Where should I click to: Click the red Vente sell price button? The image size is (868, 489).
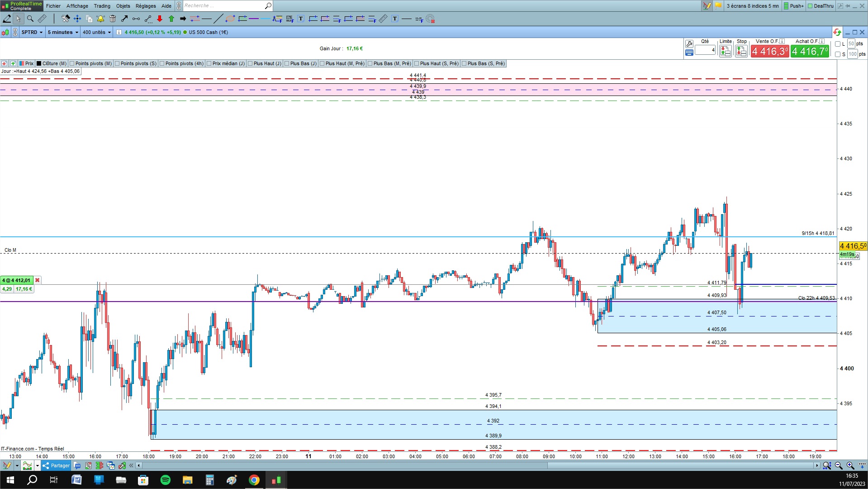coord(770,51)
